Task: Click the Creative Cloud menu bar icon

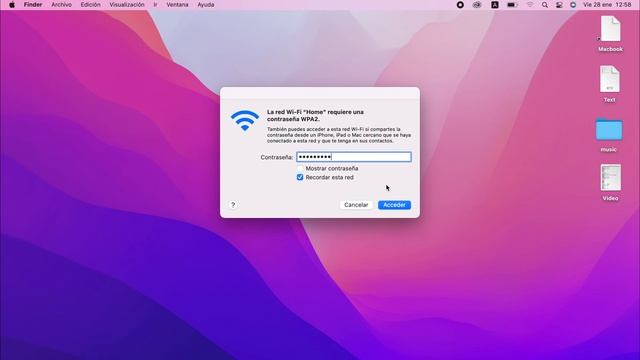Action: point(477,5)
